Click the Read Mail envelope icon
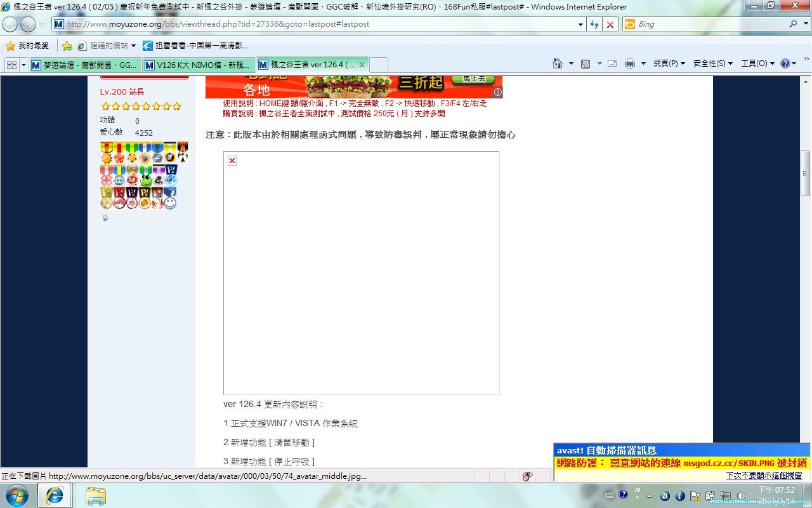 pyautogui.click(x=612, y=63)
